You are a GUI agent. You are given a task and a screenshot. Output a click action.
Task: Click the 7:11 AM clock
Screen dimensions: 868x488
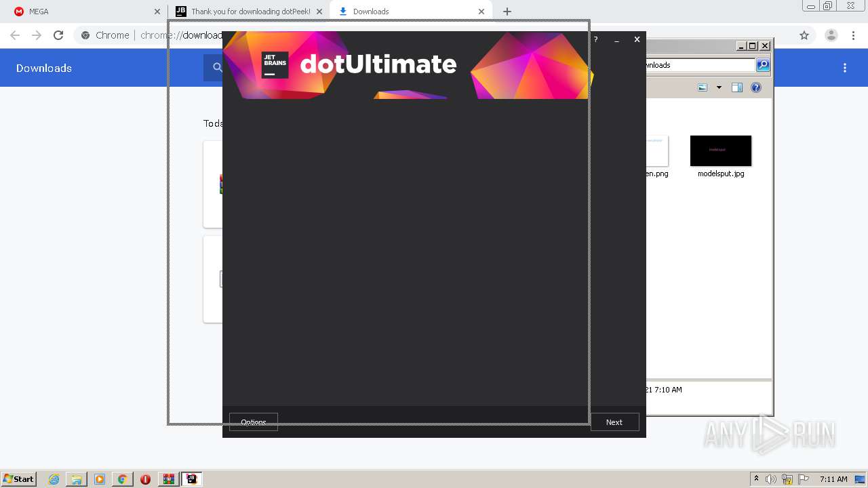[833, 479]
